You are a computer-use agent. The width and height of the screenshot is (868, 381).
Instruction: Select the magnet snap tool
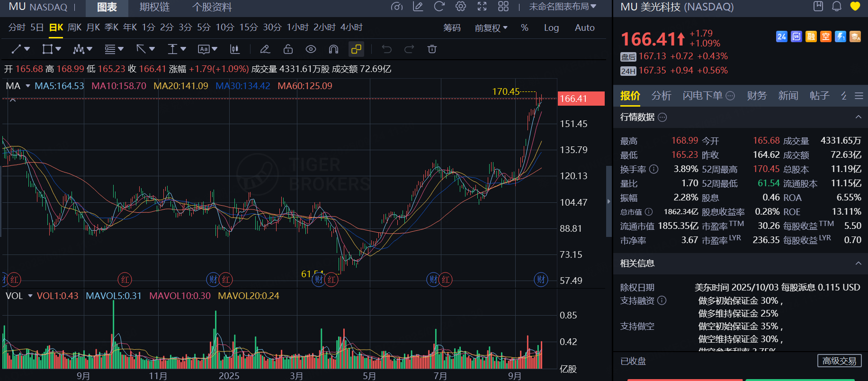(333, 49)
